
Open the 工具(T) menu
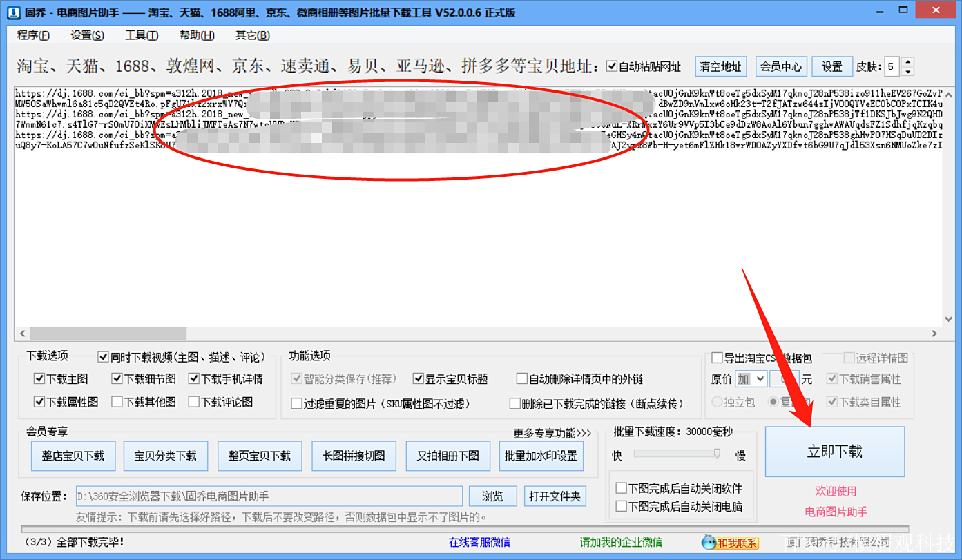[x=142, y=35]
